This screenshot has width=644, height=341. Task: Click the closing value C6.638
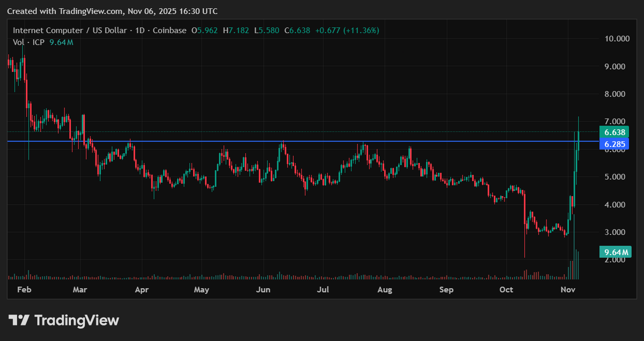tap(297, 31)
